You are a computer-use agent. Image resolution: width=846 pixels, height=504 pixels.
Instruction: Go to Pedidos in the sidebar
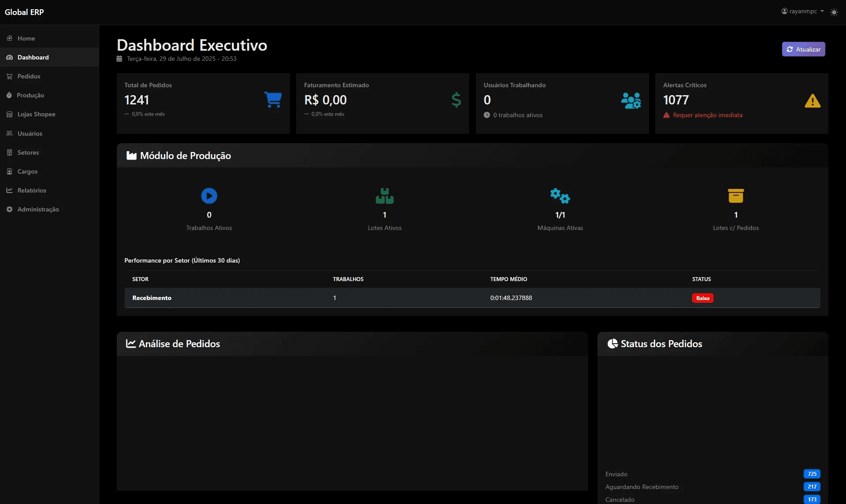pos(29,76)
